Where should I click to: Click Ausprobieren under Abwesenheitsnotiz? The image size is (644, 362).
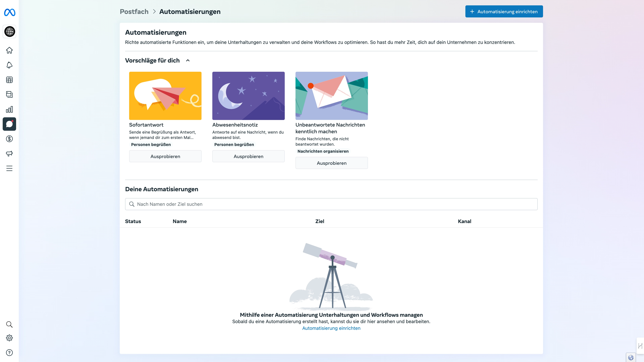click(249, 156)
